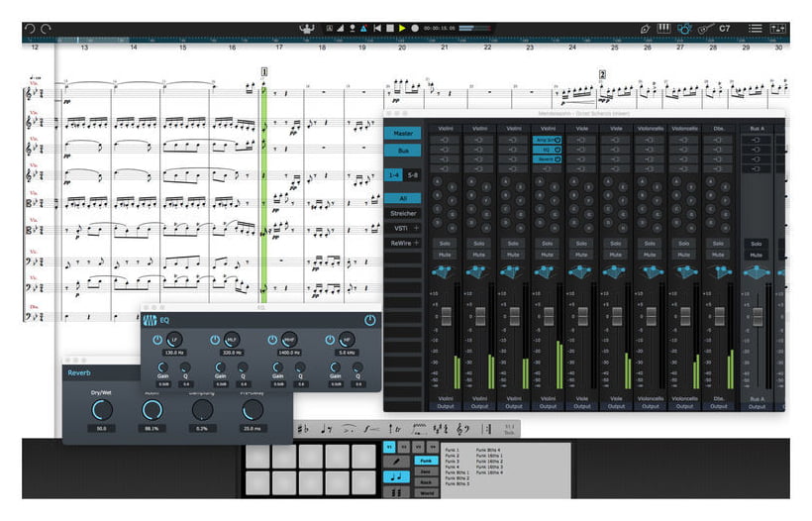Select the Bus button in the mixer sidebar
812x521 pixels.
pos(402,151)
